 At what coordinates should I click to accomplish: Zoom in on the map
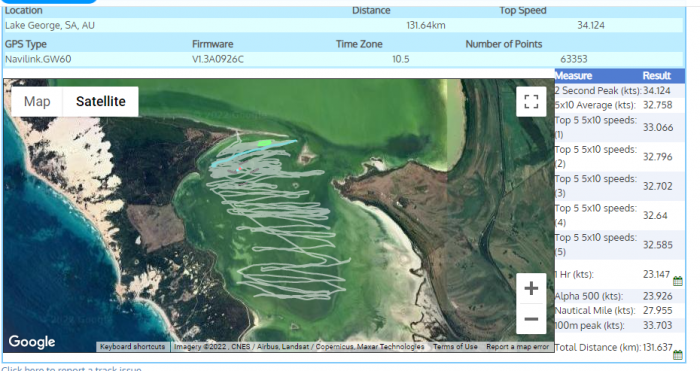(x=531, y=288)
